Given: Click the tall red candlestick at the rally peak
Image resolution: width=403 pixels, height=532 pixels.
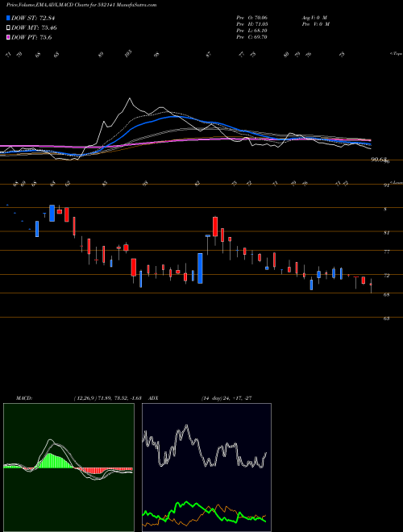Looking at the screenshot, I should coord(215,227).
